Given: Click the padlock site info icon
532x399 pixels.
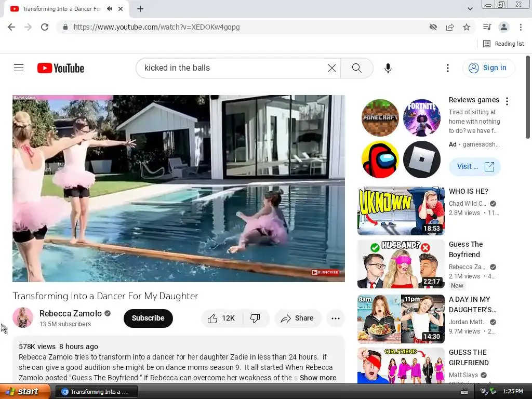Looking at the screenshot, I should (x=65, y=27).
